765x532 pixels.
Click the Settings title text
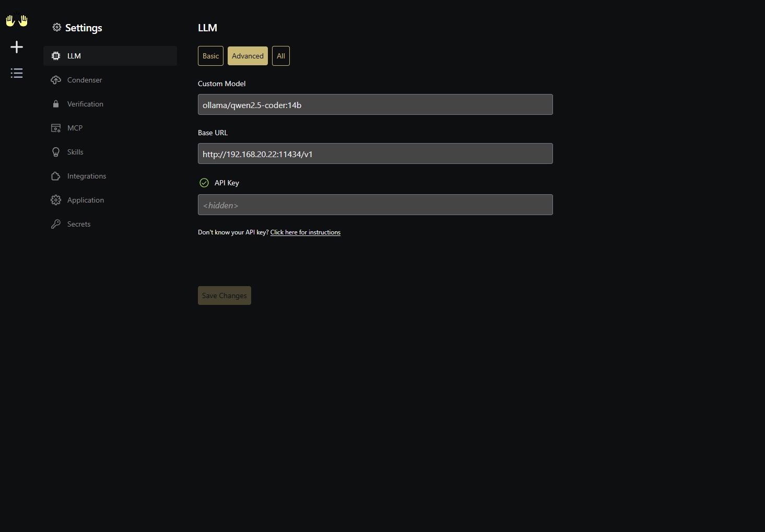84,28
